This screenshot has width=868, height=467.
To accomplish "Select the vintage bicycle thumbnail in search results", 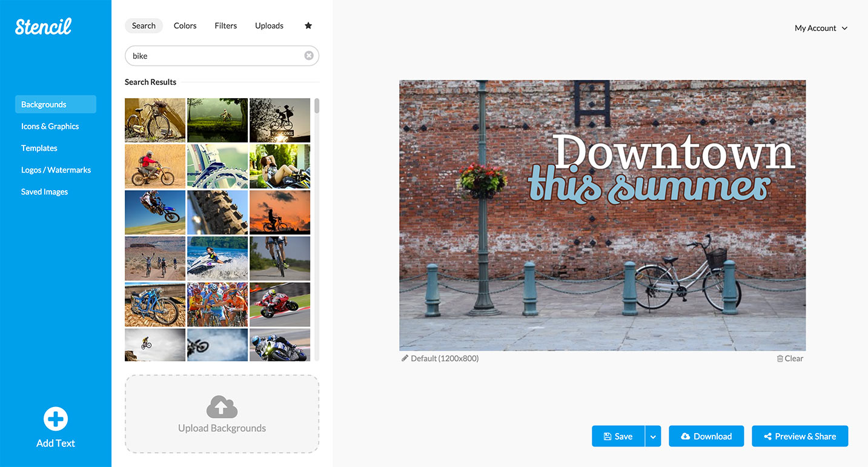I will [155, 120].
